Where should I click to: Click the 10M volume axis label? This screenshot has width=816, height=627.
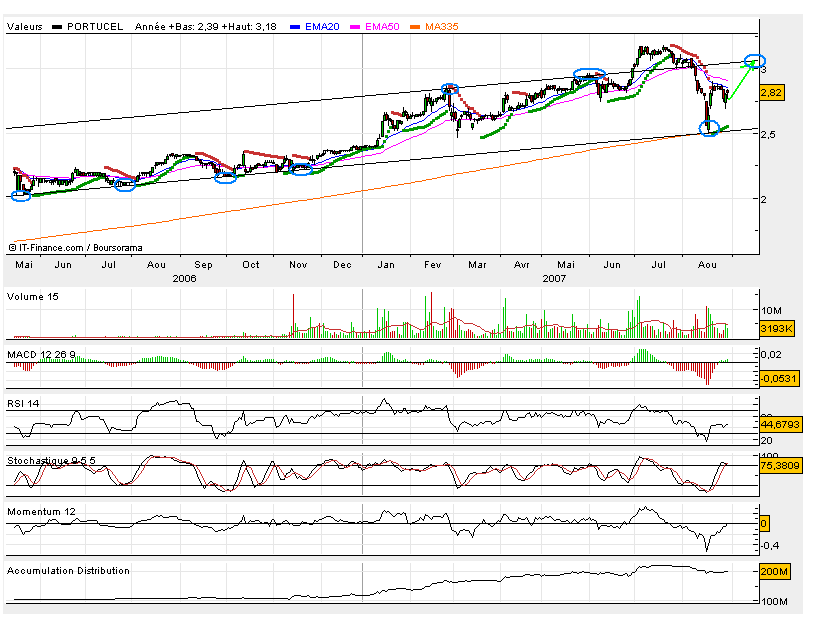click(x=772, y=311)
